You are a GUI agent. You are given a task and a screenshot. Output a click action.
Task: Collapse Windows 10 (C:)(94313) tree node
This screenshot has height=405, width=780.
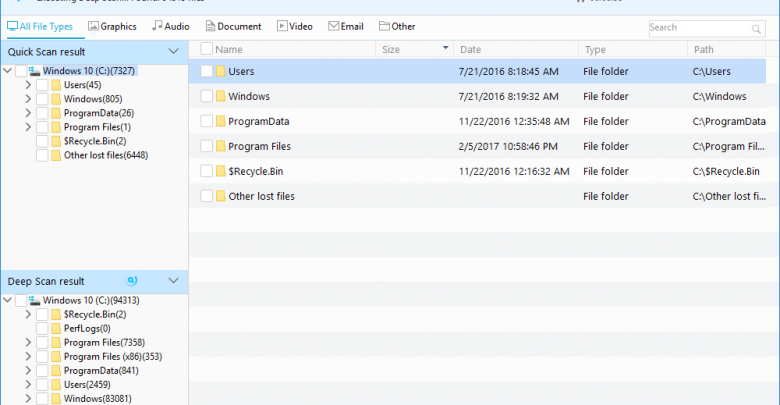click(7, 300)
